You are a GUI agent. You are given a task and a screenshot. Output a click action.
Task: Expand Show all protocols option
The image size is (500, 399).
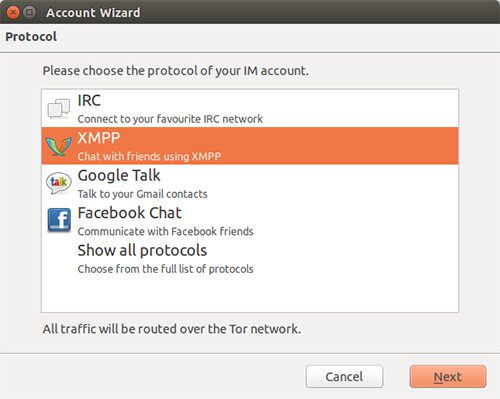point(142,250)
